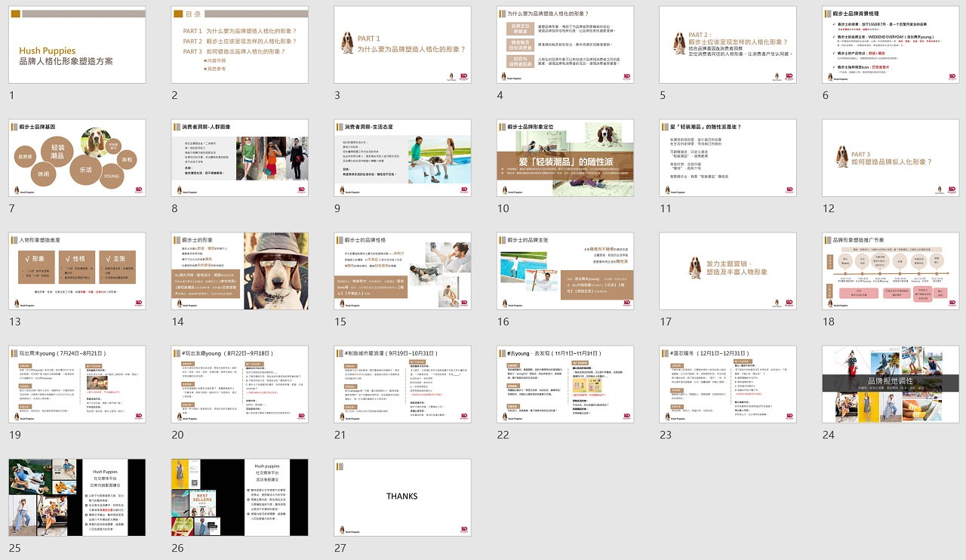Select slide 25 日常内容配图建议
Image resolution: width=966 pixels, height=560 pixels.
(77, 497)
